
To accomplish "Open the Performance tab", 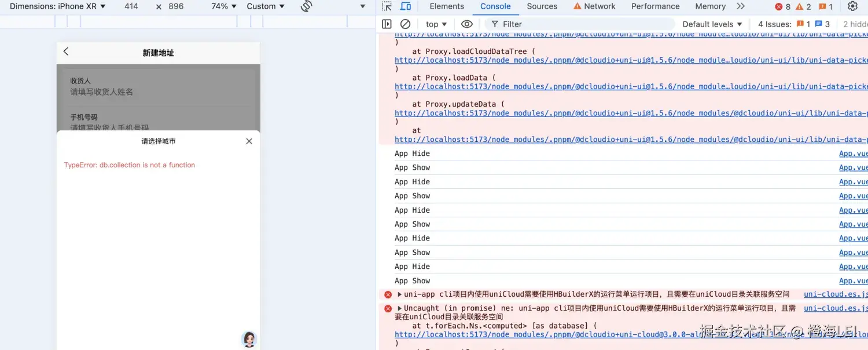I will pos(656,6).
